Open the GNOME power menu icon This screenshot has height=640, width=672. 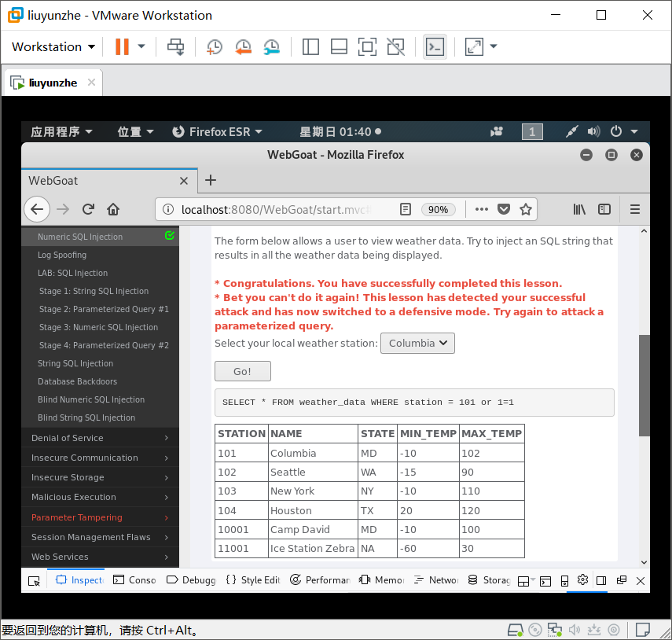click(616, 131)
